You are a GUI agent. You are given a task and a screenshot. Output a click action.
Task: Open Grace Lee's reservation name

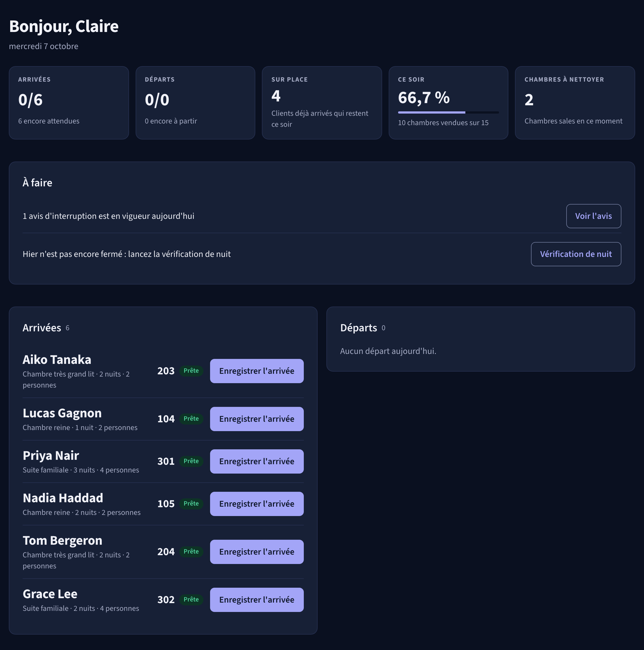50,594
